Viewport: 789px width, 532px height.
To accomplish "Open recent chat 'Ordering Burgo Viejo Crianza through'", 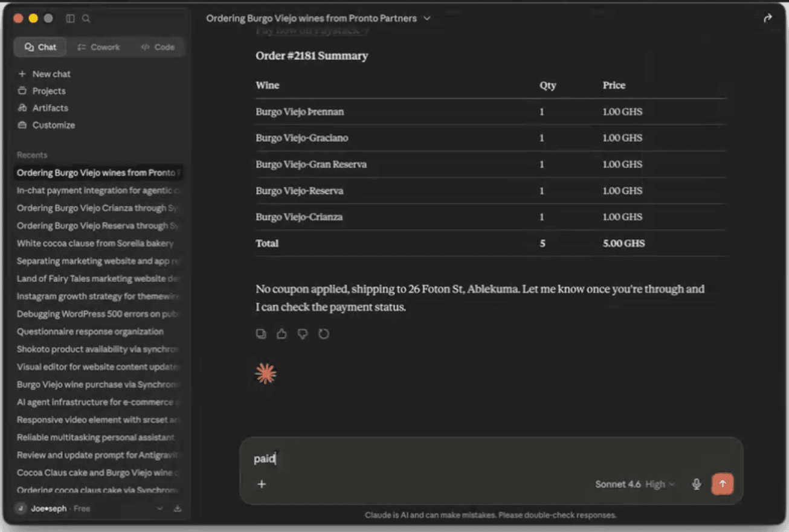I will pos(98,208).
